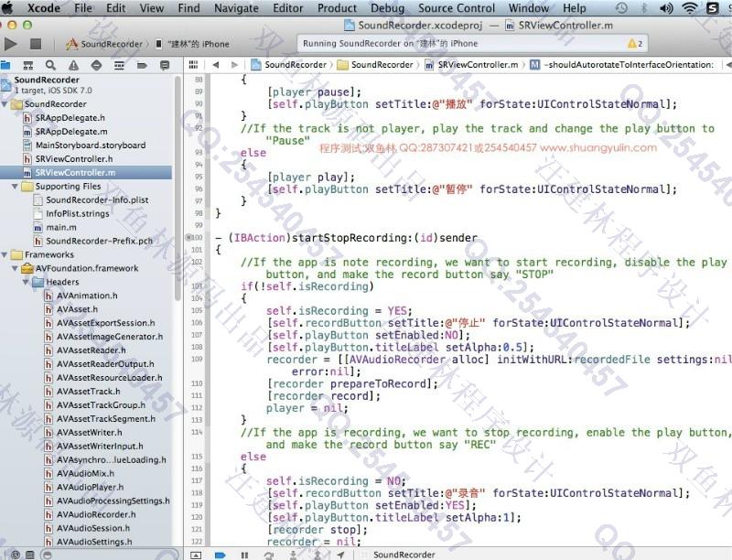Open the Breakpoint navigator
The height and width of the screenshot is (560, 732).
click(142, 65)
